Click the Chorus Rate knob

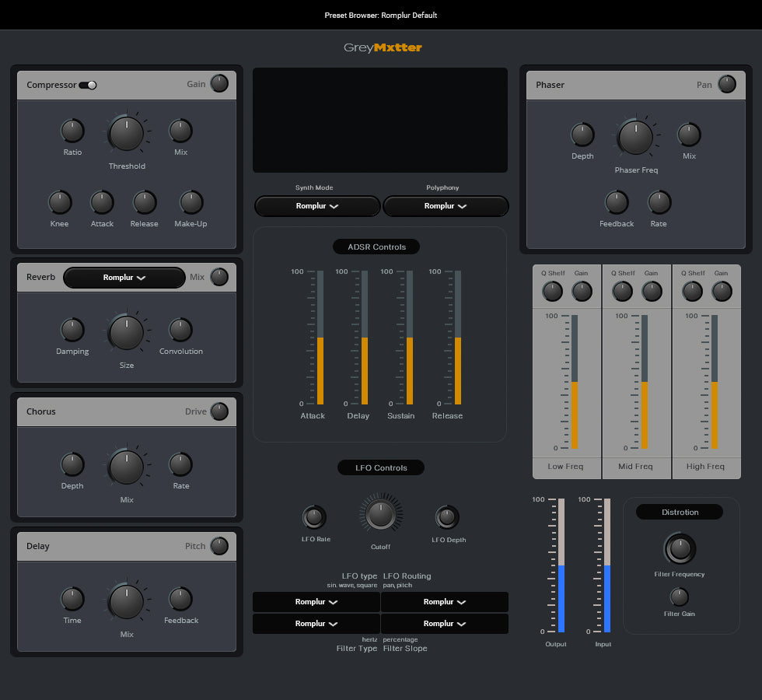[x=180, y=464]
